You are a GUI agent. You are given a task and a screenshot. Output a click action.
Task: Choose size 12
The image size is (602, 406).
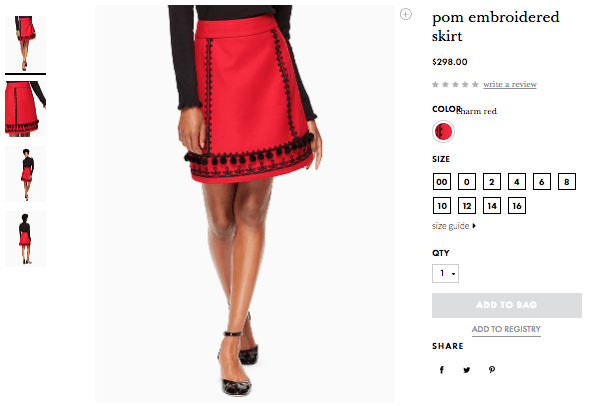467,206
